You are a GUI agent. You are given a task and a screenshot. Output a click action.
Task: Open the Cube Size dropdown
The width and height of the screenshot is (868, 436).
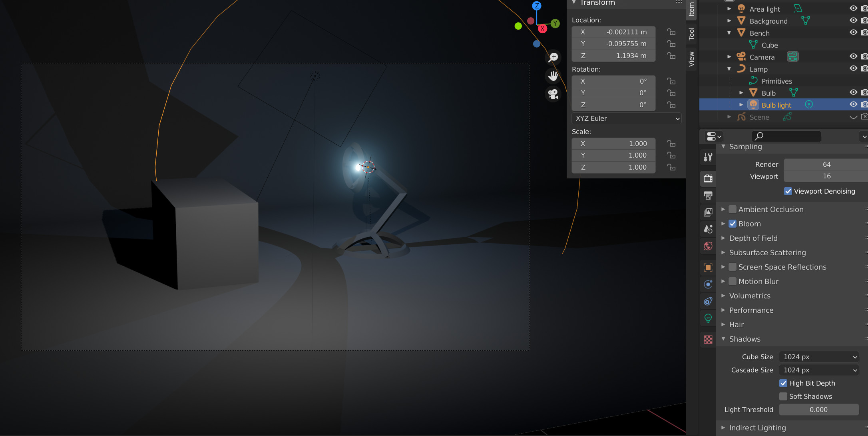(x=819, y=356)
